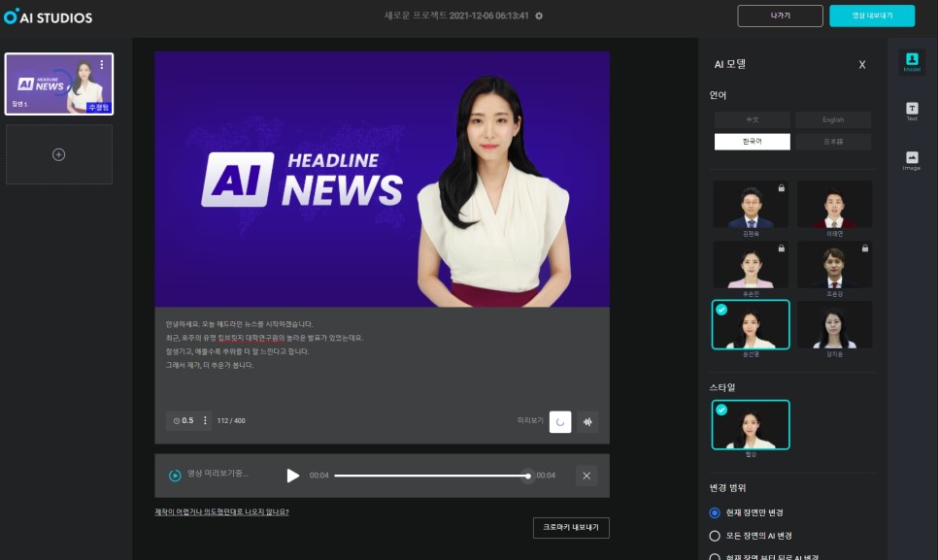Screen dimensions: 938x560
Task: Click the 112 / 400 character count
Action: (x=231, y=421)
